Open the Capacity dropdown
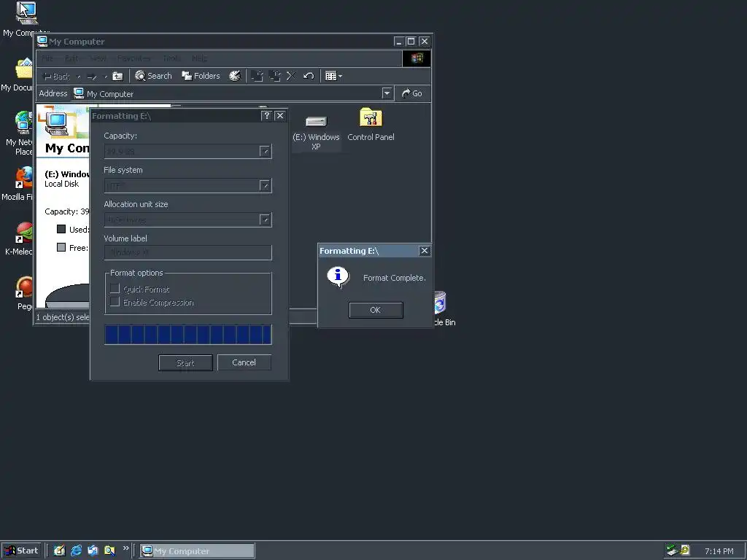Viewport: 747px width, 560px height. tap(265, 152)
